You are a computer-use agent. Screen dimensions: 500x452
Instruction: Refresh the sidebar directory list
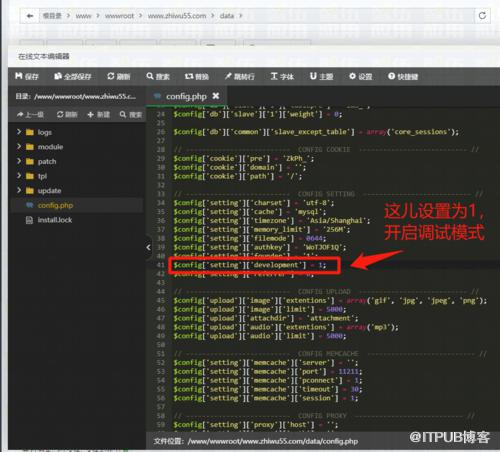[x=67, y=115]
